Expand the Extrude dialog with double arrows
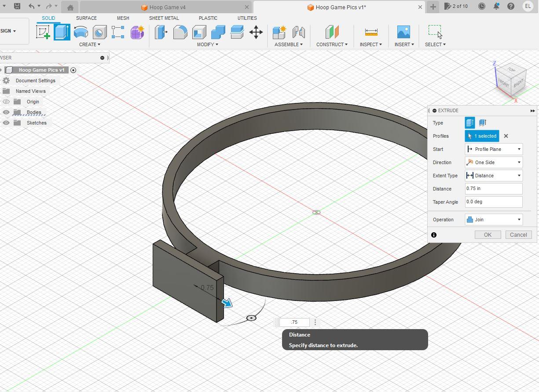 click(x=532, y=111)
